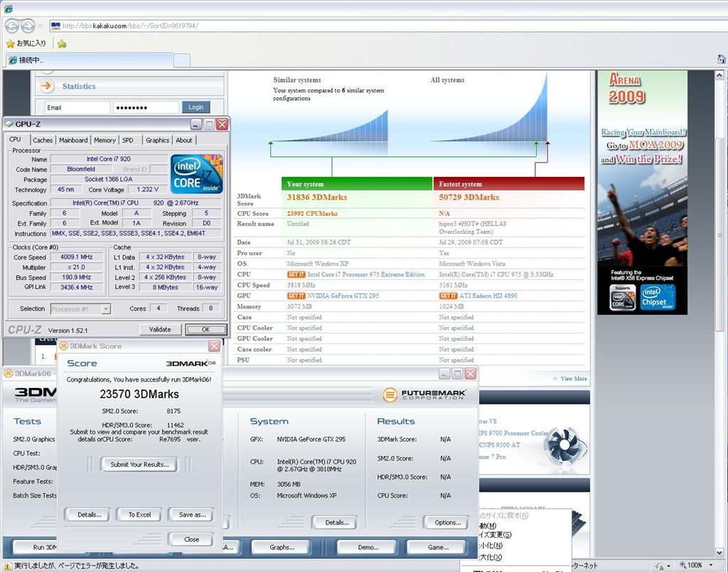This screenshot has width=728, height=572.
Task: Click the page scrollbar down arrow
Action: [x=719, y=553]
